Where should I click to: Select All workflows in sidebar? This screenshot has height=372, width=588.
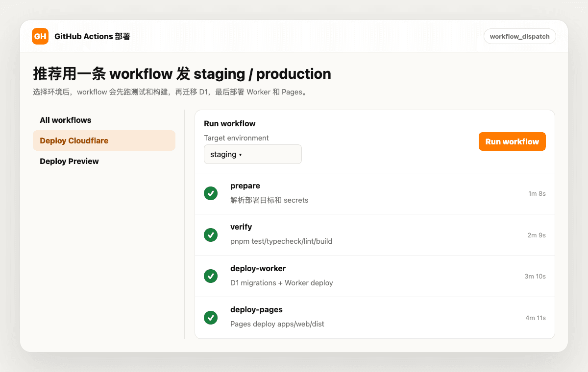pyautogui.click(x=104, y=120)
